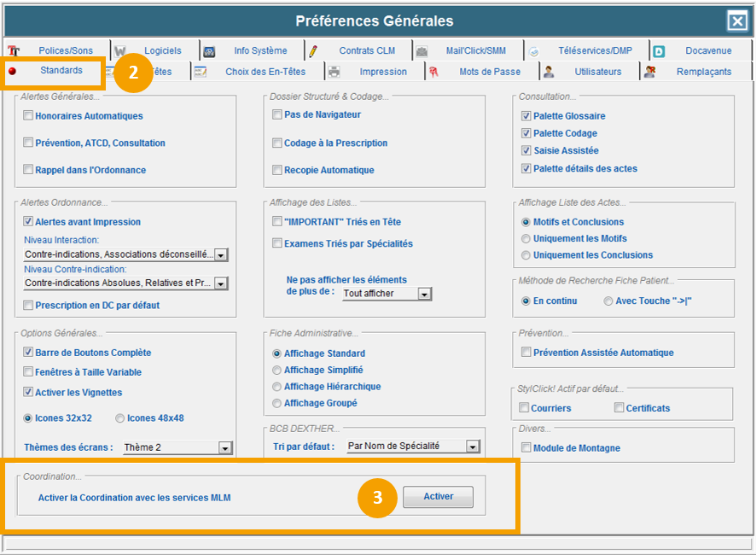Expand the Tout afficher dropdown
Image resolution: width=756 pixels, height=555 pixels.
pyautogui.click(x=424, y=294)
